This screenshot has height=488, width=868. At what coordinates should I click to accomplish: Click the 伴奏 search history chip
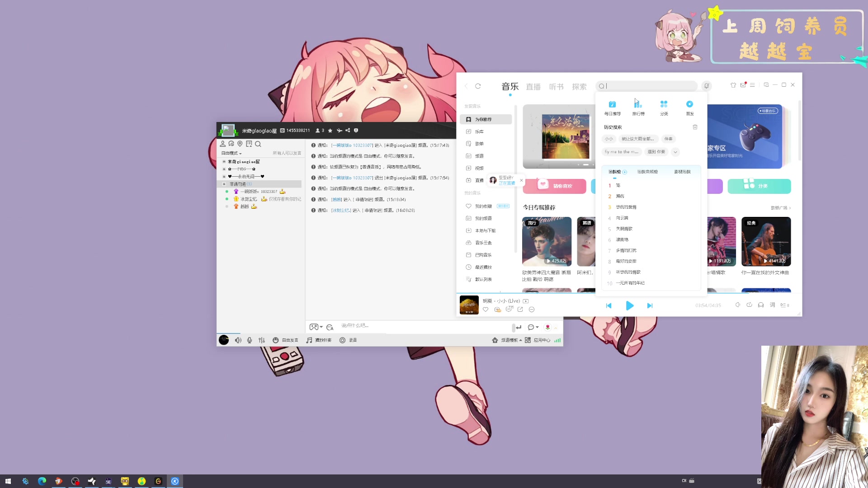coord(668,139)
